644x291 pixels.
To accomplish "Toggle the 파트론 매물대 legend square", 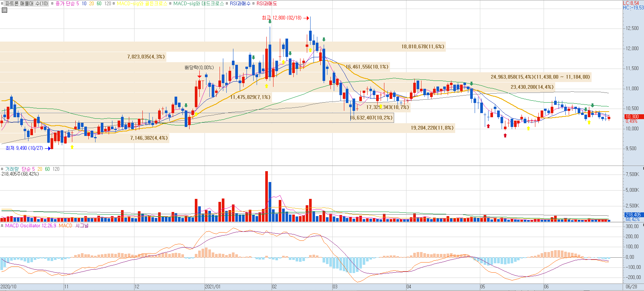I will point(2,3).
